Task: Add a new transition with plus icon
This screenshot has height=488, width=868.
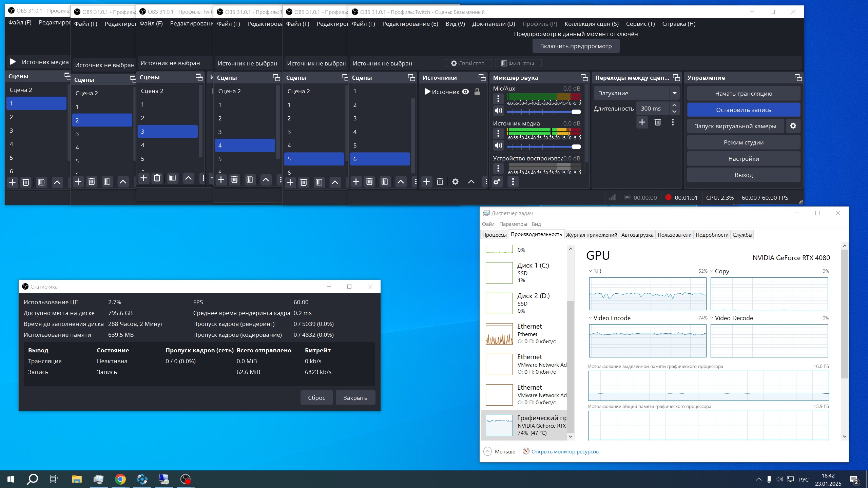Action: tap(642, 122)
